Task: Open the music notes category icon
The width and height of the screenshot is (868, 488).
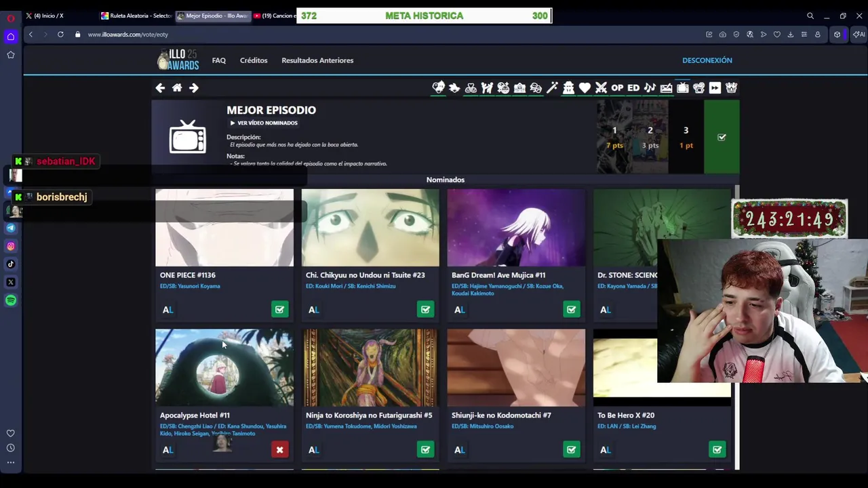Action: click(x=650, y=87)
